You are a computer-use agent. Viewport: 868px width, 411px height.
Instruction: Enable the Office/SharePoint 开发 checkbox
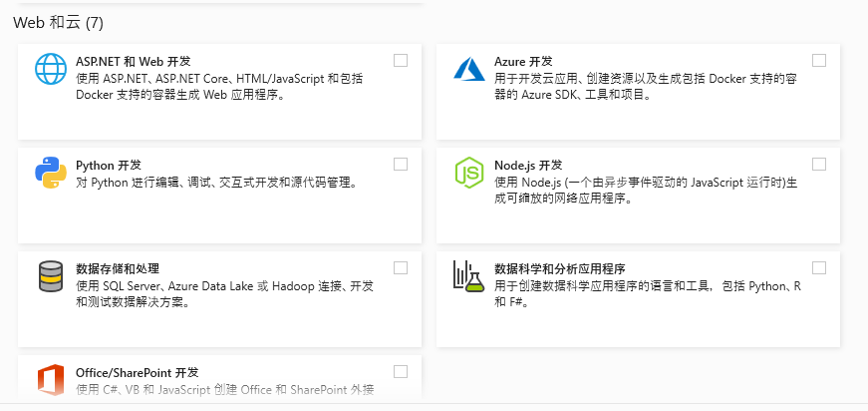point(401,372)
